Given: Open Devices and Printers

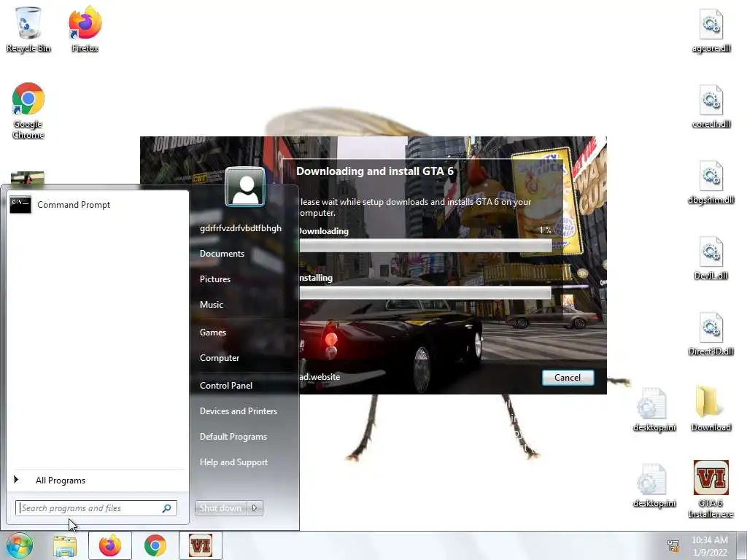Looking at the screenshot, I should pyautogui.click(x=239, y=411).
